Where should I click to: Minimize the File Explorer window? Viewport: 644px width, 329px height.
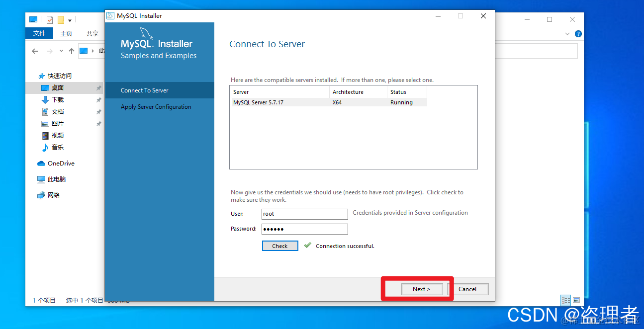click(527, 19)
